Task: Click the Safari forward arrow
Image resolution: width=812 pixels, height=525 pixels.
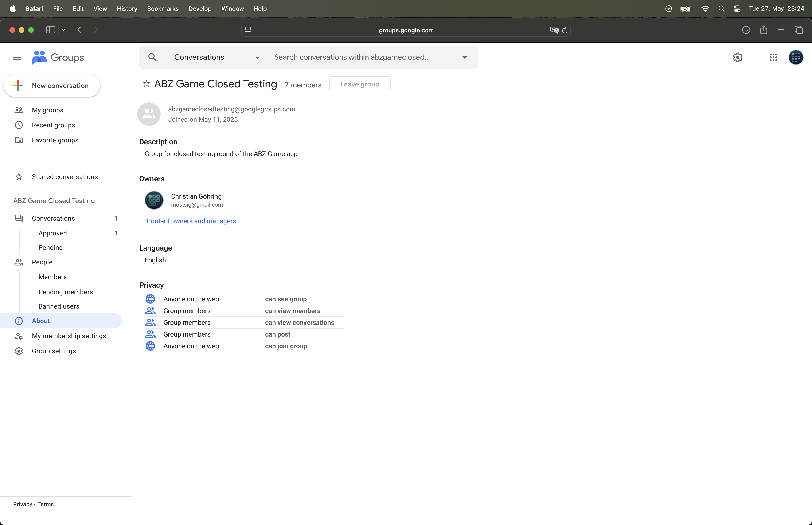Action: tap(96, 30)
